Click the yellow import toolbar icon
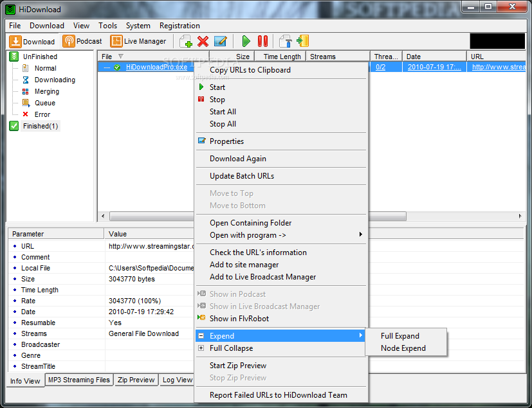Viewport: 532px width, 408px height. (302, 41)
